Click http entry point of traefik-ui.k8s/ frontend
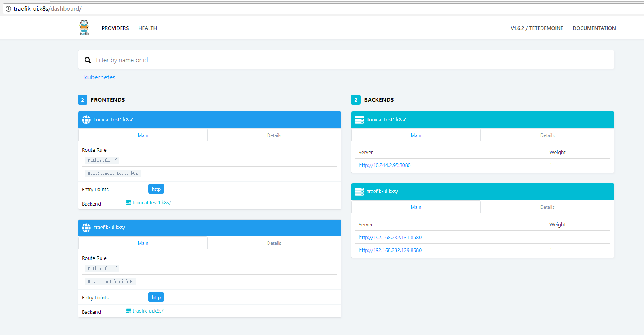This screenshot has width=644, height=335. (x=156, y=297)
